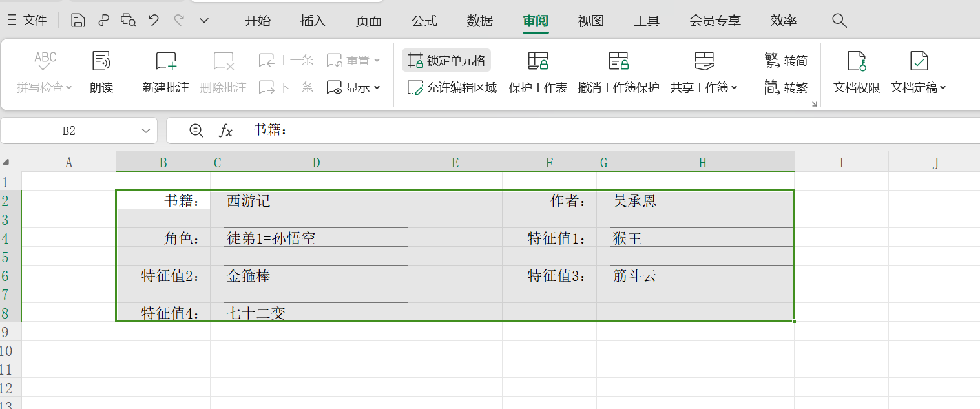This screenshot has height=409, width=980.
Task: Toggle 锁定单元格 lock cell
Action: pyautogui.click(x=446, y=60)
